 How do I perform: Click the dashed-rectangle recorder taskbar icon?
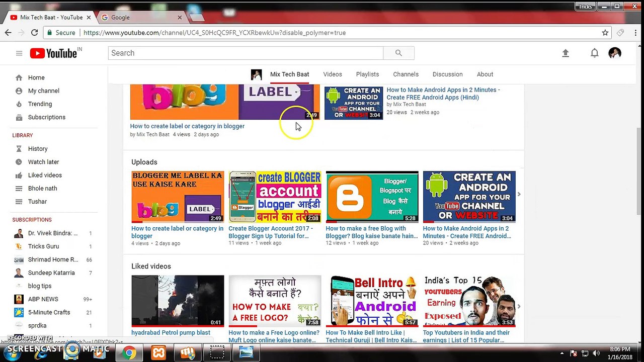(217, 353)
